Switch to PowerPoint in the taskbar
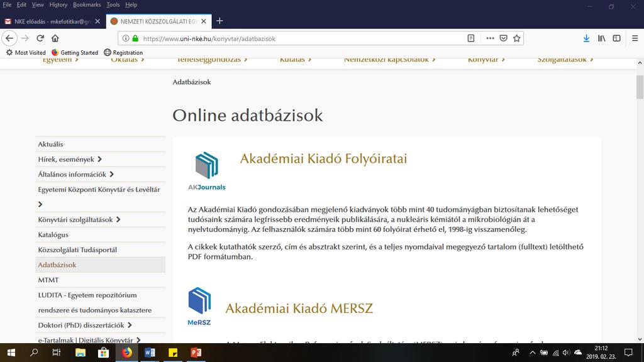 point(196,353)
